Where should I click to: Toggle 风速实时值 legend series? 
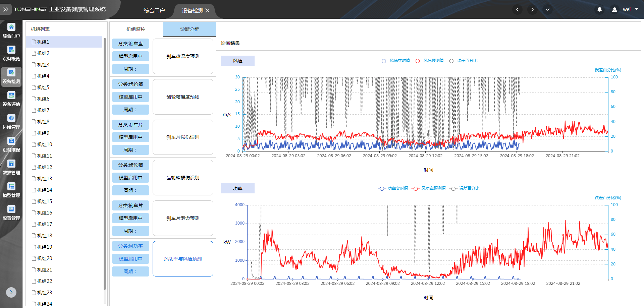pyautogui.click(x=395, y=61)
